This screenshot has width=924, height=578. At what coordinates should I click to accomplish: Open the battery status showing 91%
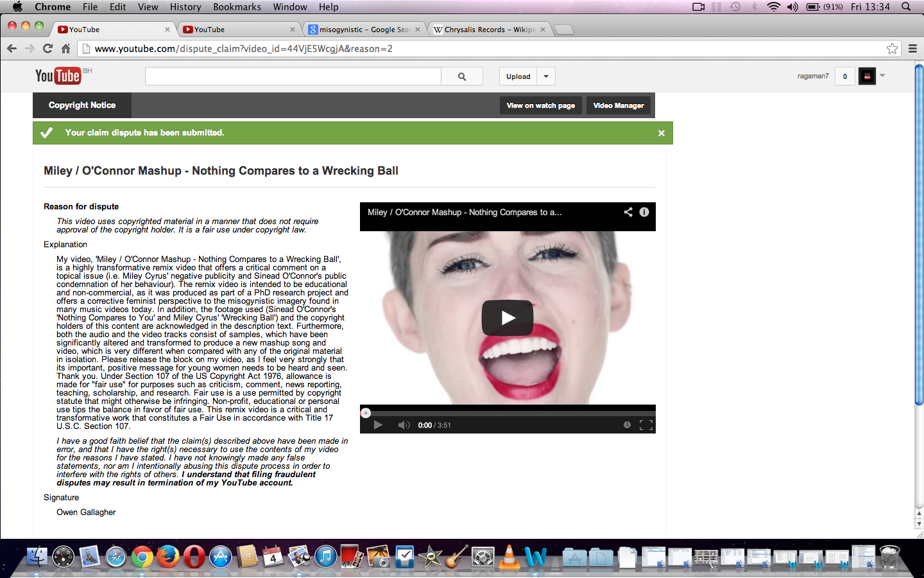(825, 6)
